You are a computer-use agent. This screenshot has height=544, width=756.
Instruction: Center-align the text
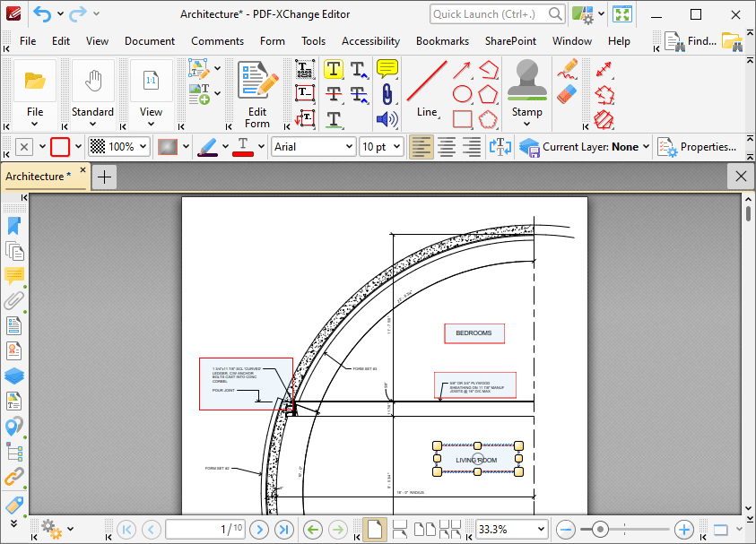click(x=447, y=147)
